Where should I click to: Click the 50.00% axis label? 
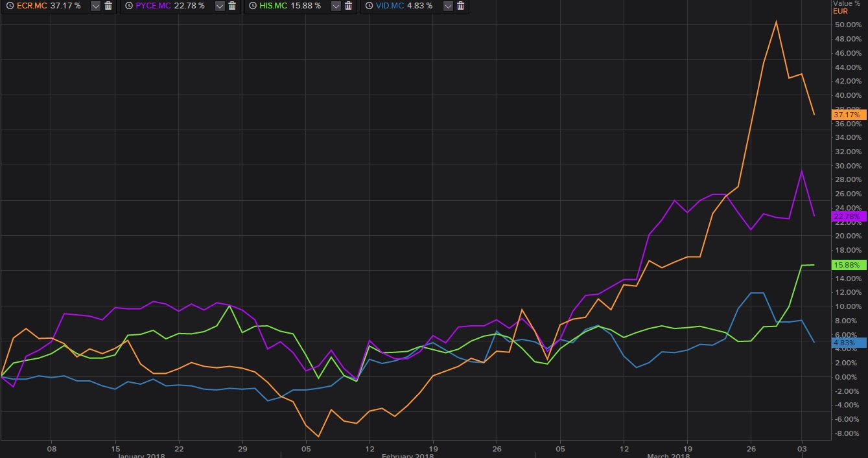(x=848, y=25)
